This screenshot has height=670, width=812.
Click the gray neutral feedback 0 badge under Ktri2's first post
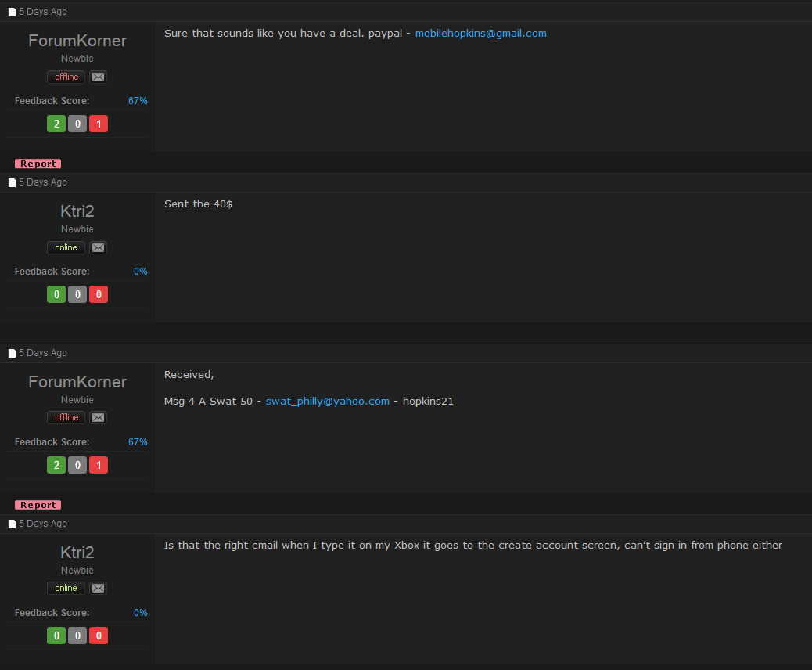(77, 294)
